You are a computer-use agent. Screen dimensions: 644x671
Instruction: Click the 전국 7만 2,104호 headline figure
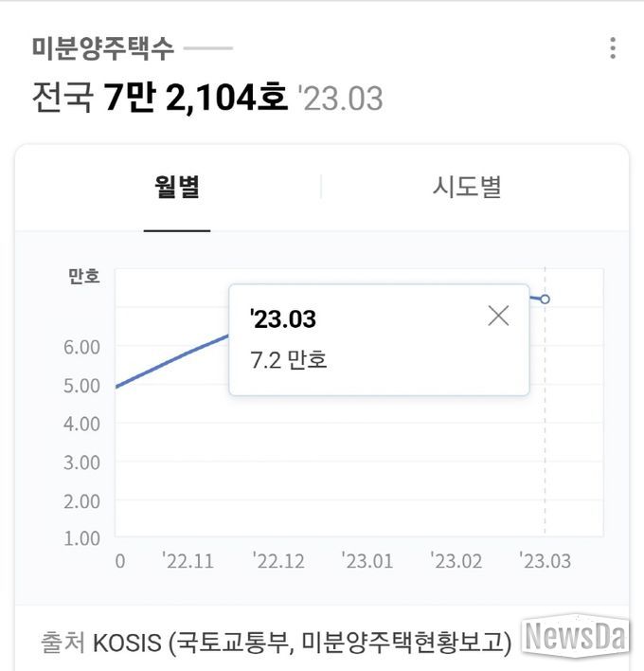(x=160, y=98)
